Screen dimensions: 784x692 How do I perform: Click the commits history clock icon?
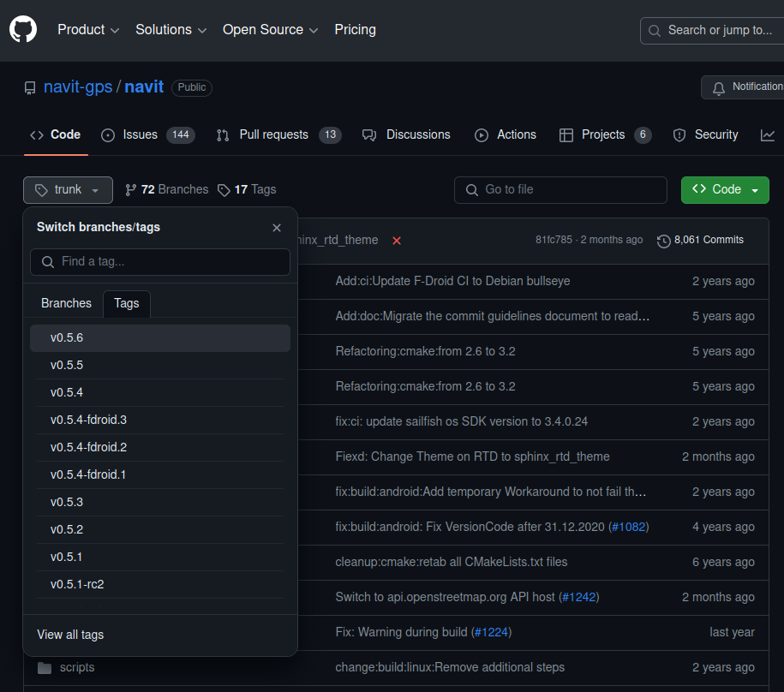[x=663, y=241]
